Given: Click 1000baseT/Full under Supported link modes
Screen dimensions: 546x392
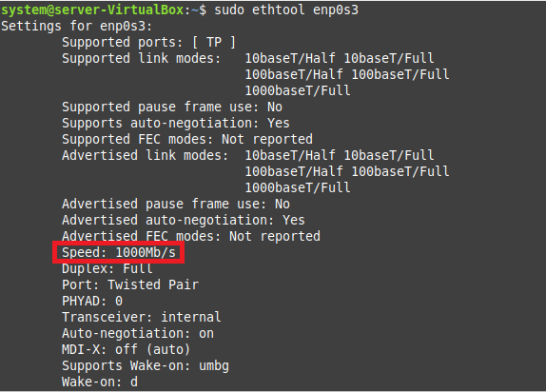Looking at the screenshot, I should [298, 90].
